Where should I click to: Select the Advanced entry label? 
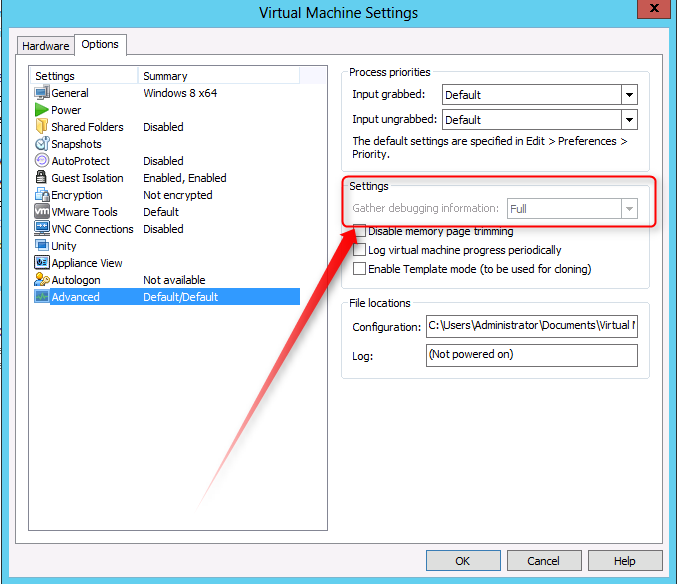tap(76, 297)
